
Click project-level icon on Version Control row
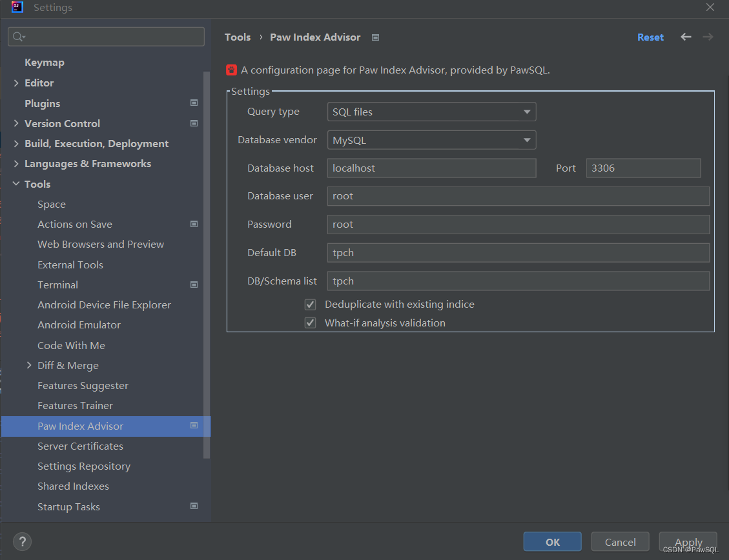coord(194,123)
